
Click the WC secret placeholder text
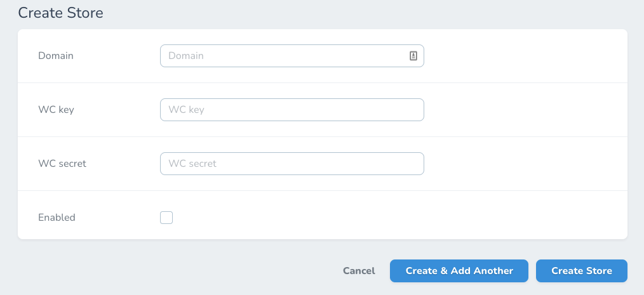tap(192, 164)
